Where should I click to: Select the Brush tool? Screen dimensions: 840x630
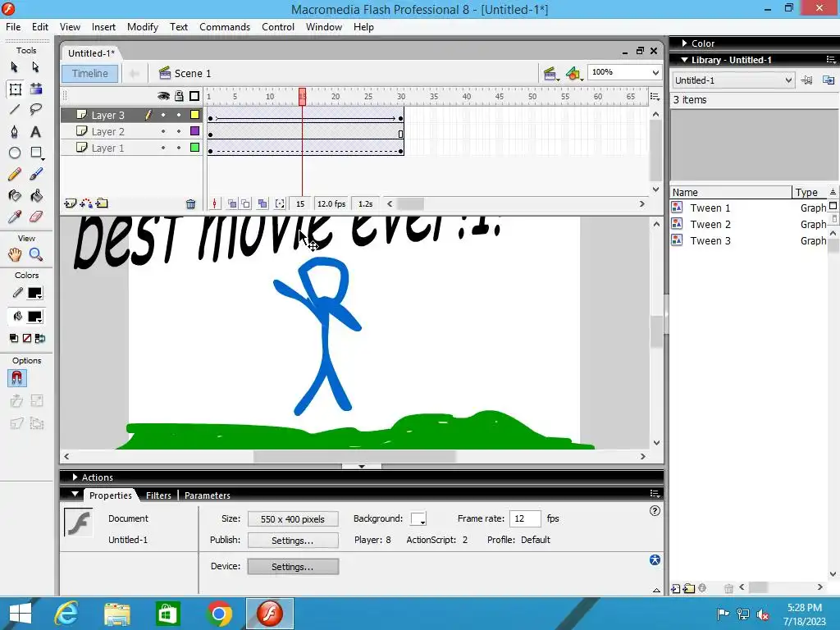click(36, 174)
